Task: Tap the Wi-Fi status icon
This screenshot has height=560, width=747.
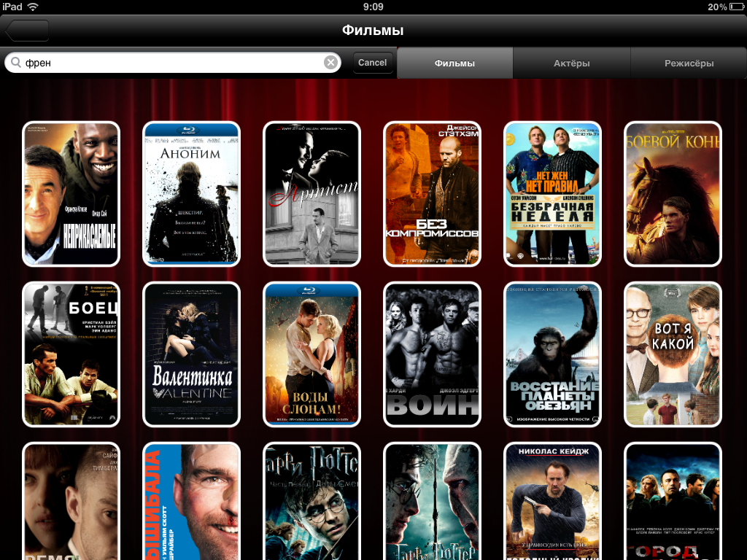Action: tap(32, 7)
